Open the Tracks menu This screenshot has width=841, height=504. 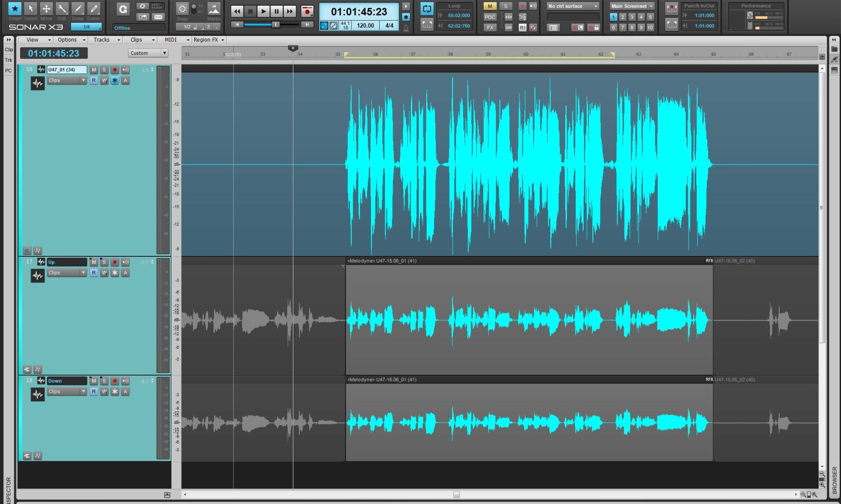(106, 40)
